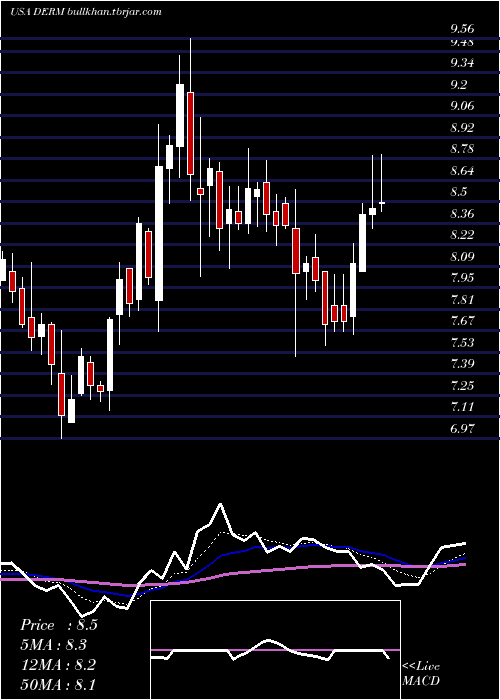Click the 8.64 price axis label
500x700 pixels.
[462, 171]
